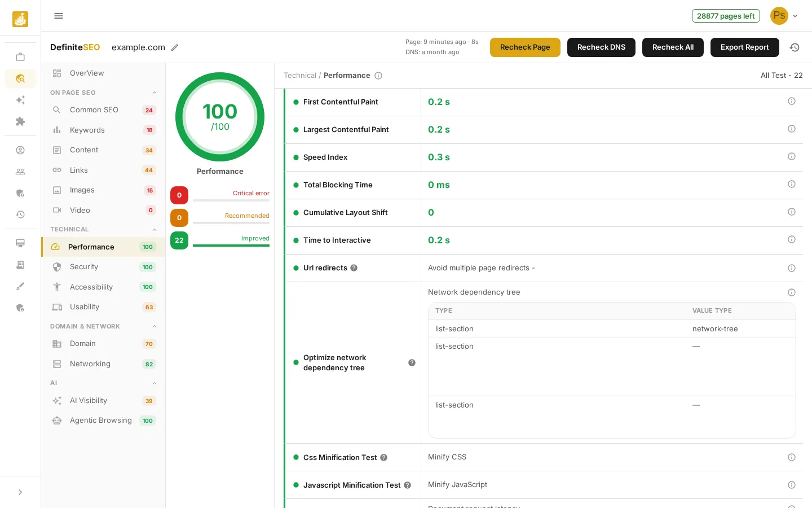Select the Security menu item
The height and width of the screenshot is (508, 812).
103,267
